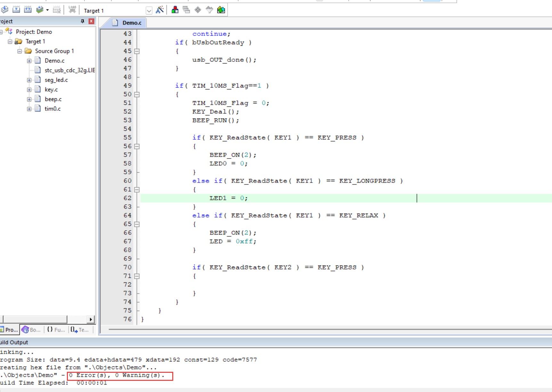The width and height of the screenshot is (552, 392).
Task: Open the Target 1 selection combo box
Action: tap(117, 11)
